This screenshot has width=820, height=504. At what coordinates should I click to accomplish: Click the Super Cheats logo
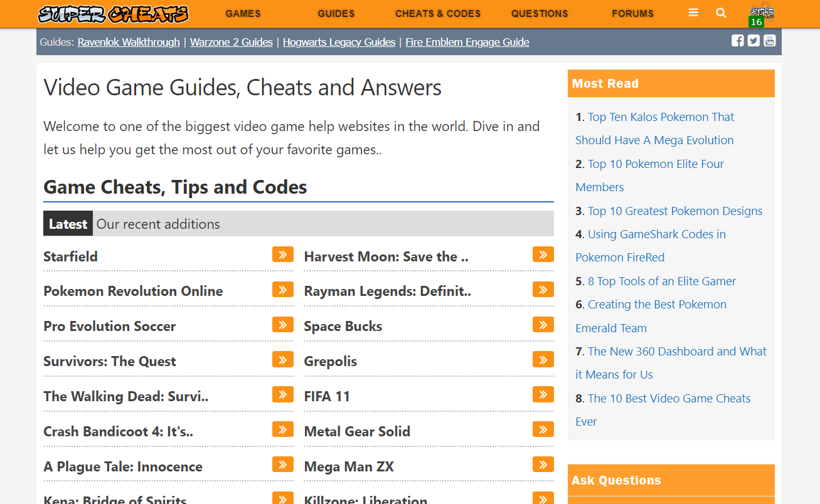[x=113, y=14]
